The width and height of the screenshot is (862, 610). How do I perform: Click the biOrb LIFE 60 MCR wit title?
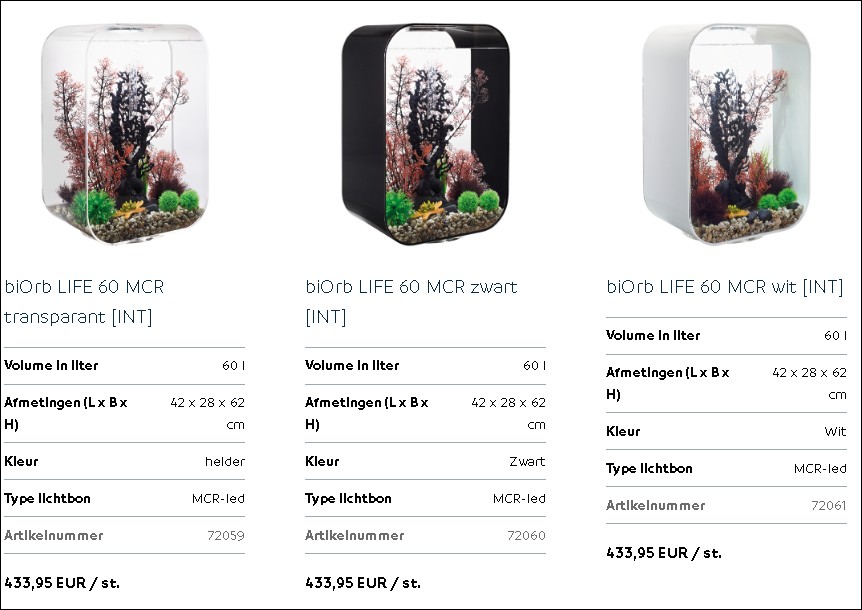(725, 287)
